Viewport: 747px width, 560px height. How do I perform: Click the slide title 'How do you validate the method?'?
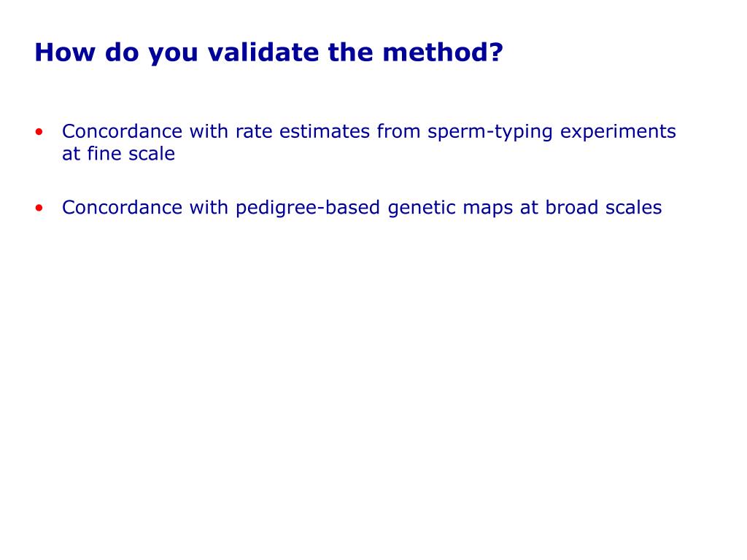268,52
